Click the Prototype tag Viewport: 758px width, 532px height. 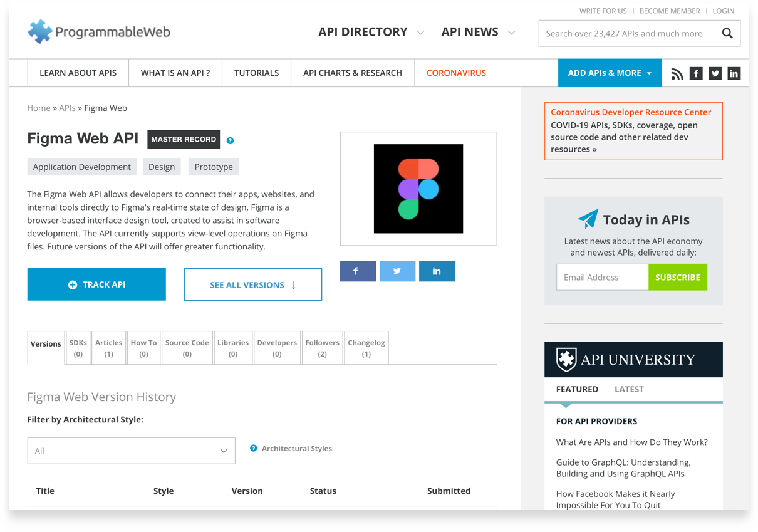tap(214, 167)
